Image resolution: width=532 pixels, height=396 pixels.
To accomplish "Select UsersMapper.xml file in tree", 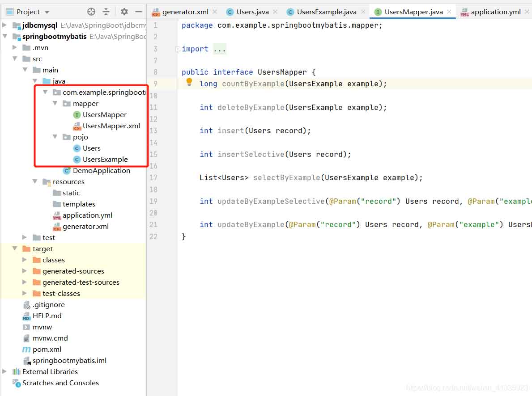I will 111,126.
